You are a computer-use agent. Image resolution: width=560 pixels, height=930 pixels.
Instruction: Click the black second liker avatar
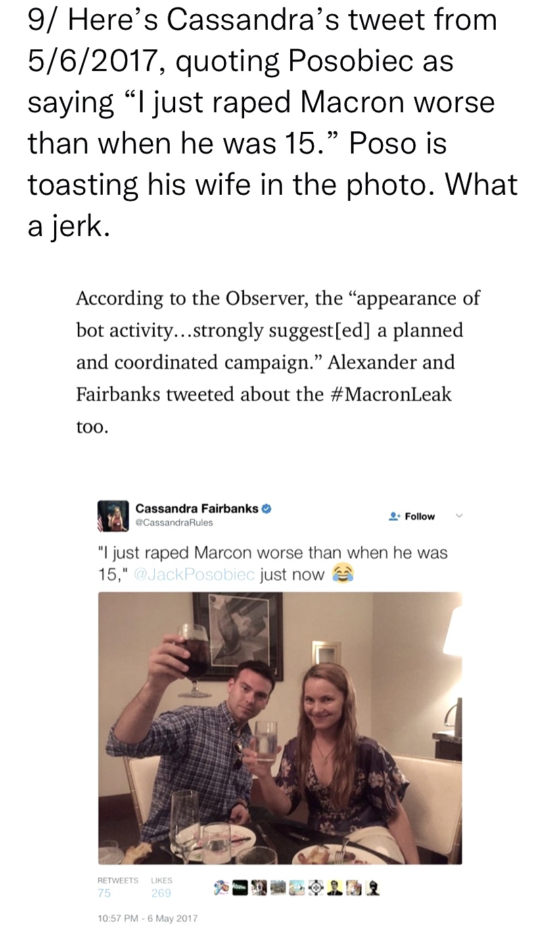point(240,887)
